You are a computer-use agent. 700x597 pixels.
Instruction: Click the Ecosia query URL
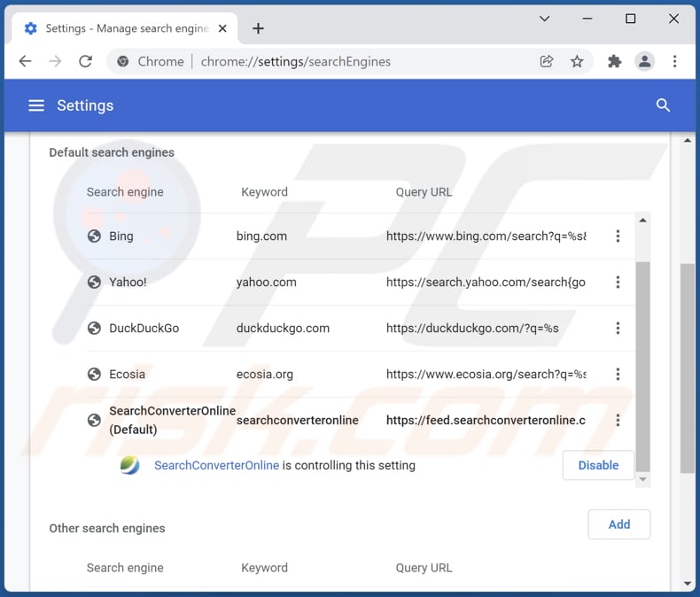point(486,374)
